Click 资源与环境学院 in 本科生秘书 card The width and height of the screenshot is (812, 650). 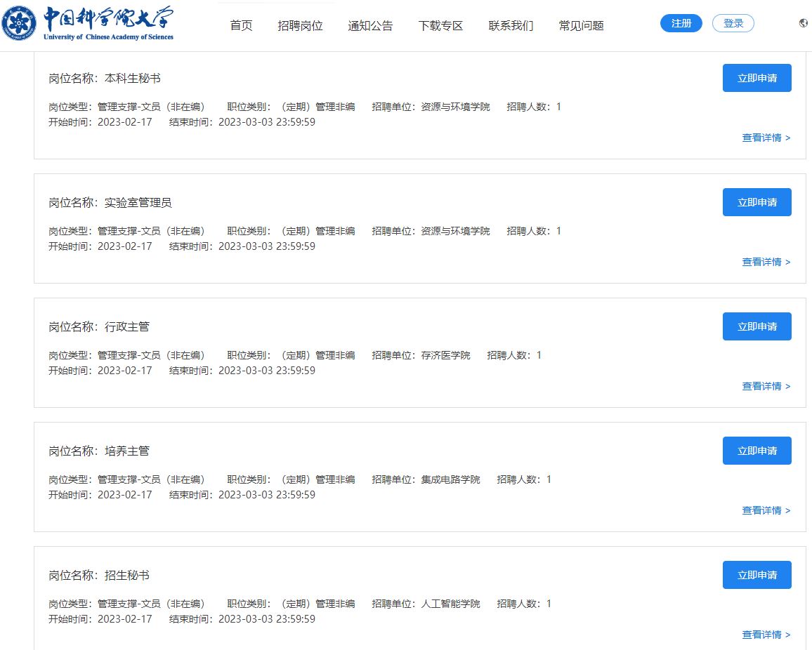click(x=455, y=107)
